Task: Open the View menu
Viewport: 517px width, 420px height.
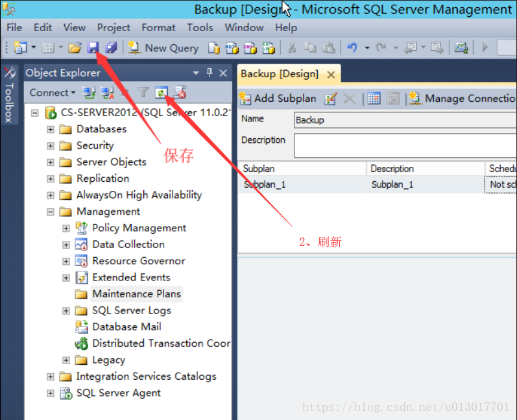Action: (75, 27)
